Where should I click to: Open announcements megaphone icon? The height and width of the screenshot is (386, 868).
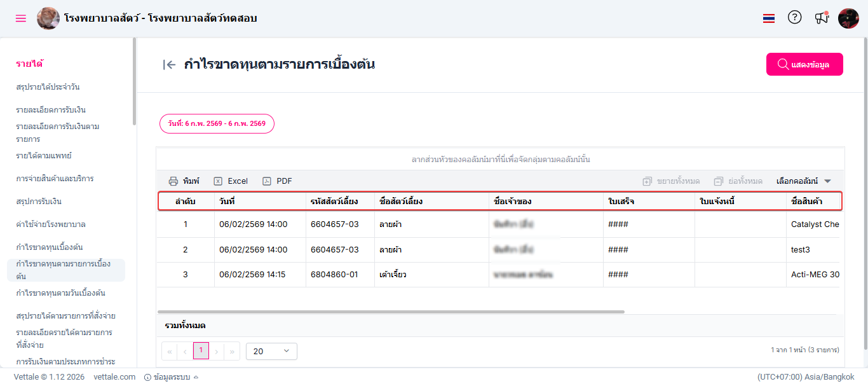click(x=822, y=18)
